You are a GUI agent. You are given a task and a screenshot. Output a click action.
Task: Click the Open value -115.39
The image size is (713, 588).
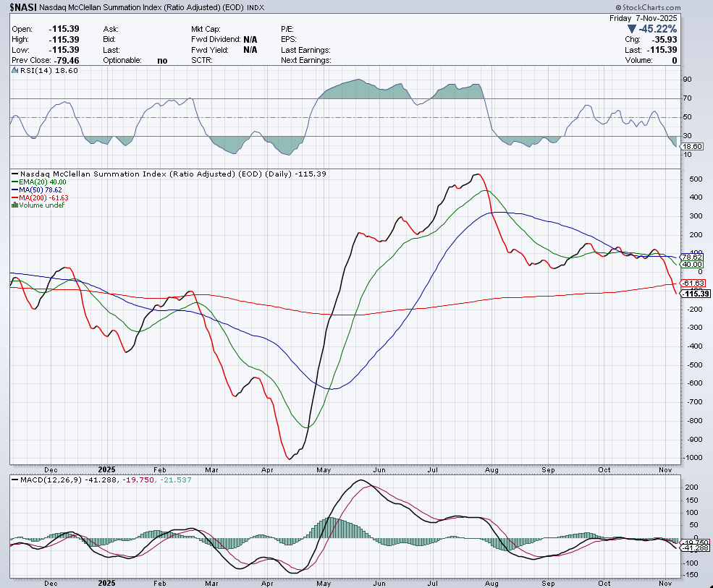[64, 29]
